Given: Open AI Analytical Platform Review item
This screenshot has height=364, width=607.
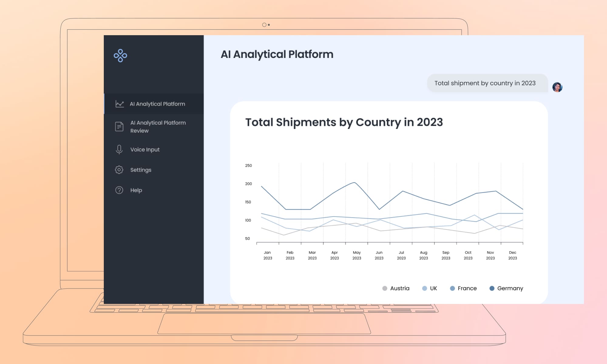Looking at the screenshot, I should 158,126.
